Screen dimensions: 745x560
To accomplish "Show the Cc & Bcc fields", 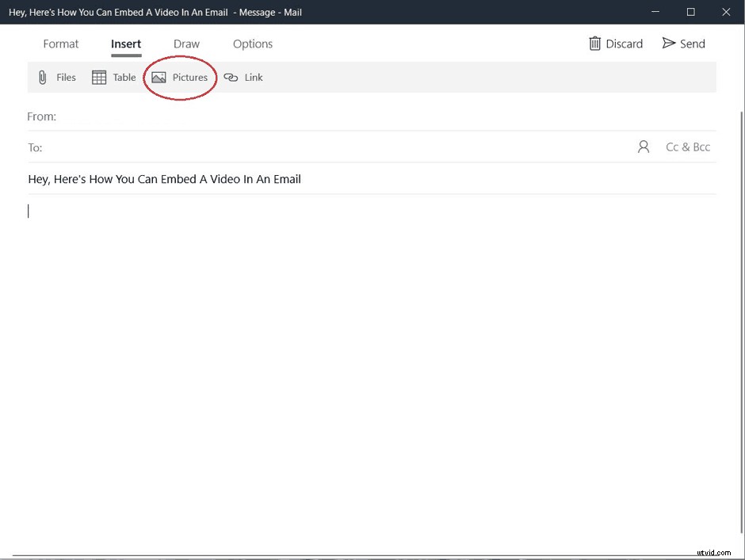I will 688,147.
